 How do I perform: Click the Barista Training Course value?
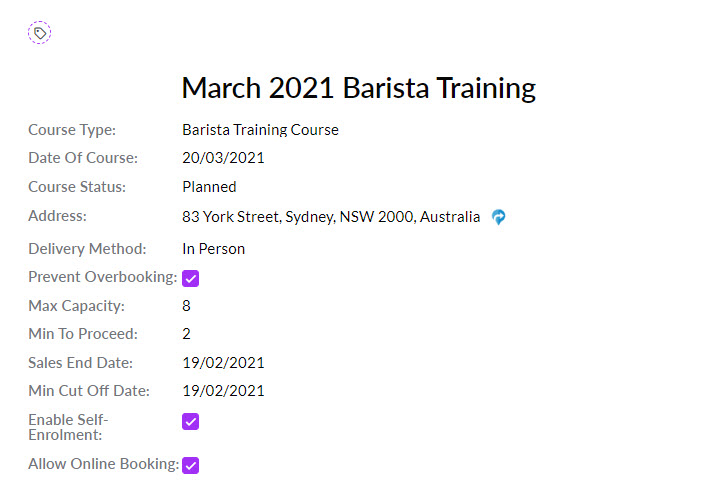[260, 130]
